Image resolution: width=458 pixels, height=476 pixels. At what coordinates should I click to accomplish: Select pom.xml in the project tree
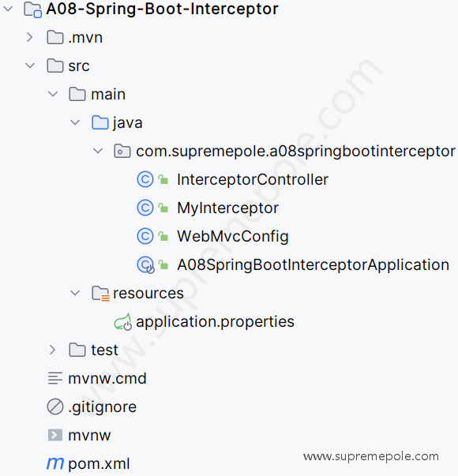[x=99, y=464]
